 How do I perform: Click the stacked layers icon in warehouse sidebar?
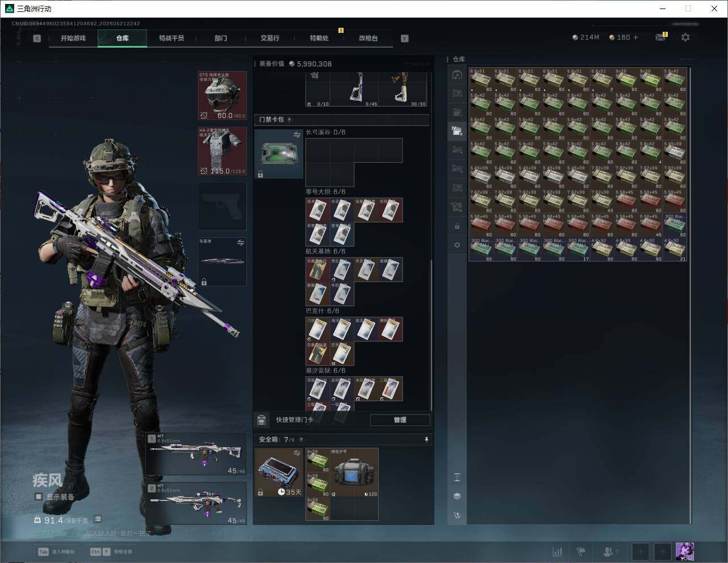coord(457,496)
